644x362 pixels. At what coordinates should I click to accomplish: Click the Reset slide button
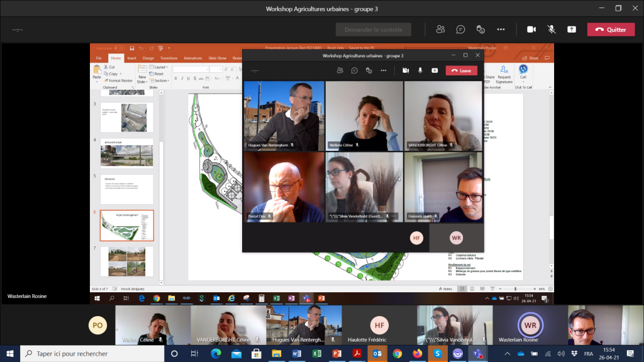pyautogui.click(x=157, y=74)
